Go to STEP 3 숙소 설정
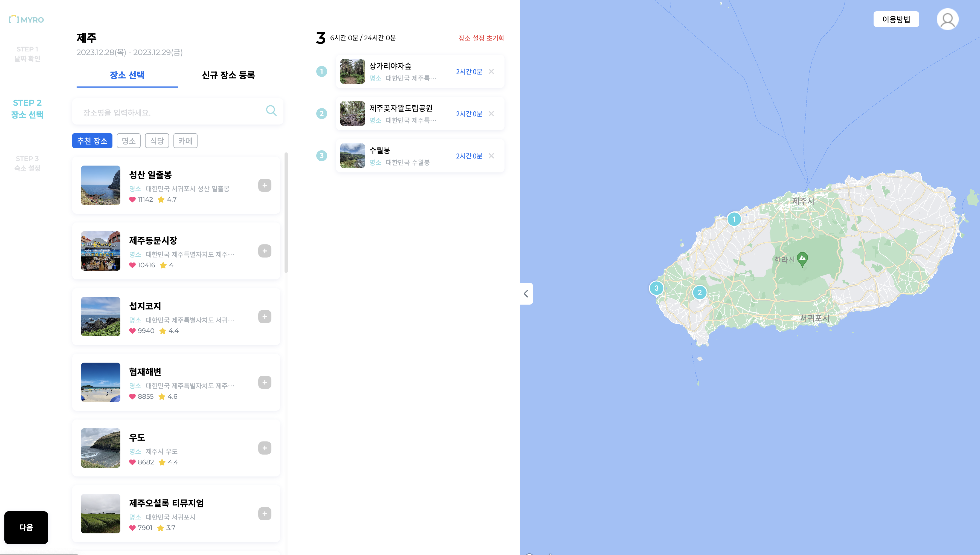Image resolution: width=980 pixels, height=555 pixels. click(x=27, y=163)
